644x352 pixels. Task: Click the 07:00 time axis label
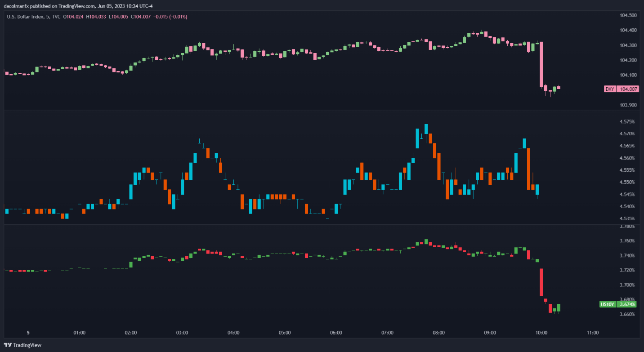[x=387, y=333]
